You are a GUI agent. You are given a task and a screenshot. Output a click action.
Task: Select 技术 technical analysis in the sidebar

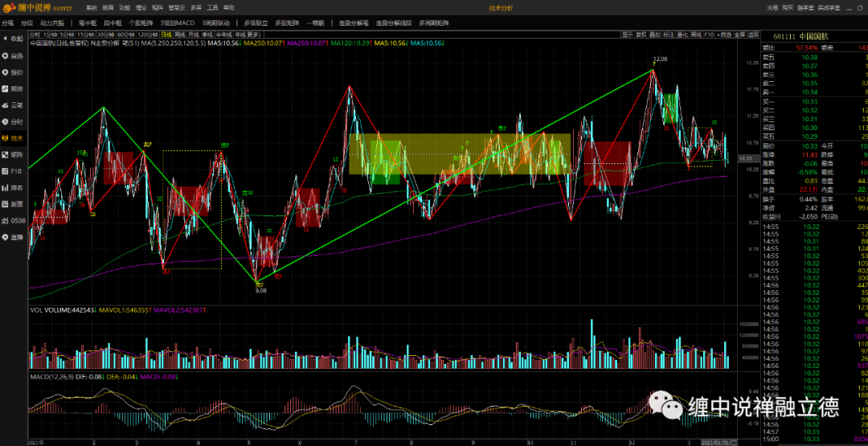[14, 137]
